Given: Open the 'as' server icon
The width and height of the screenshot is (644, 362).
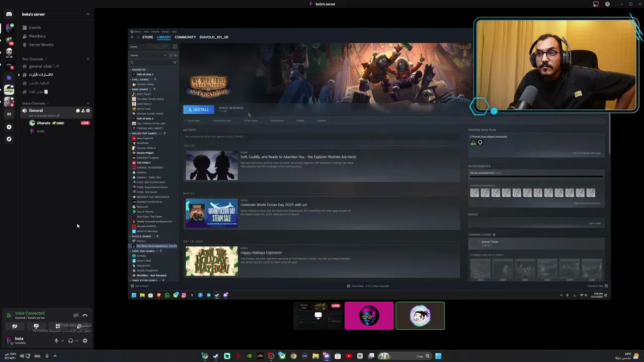Looking at the screenshot, I should tap(9, 114).
